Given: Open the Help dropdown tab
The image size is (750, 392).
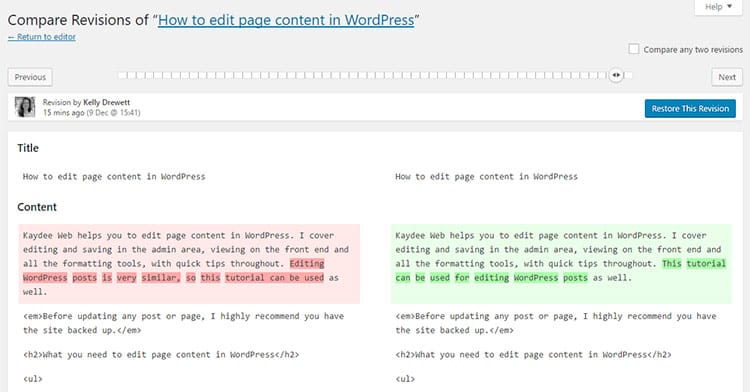Looking at the screenshot, I should click(x=718, y=7).
